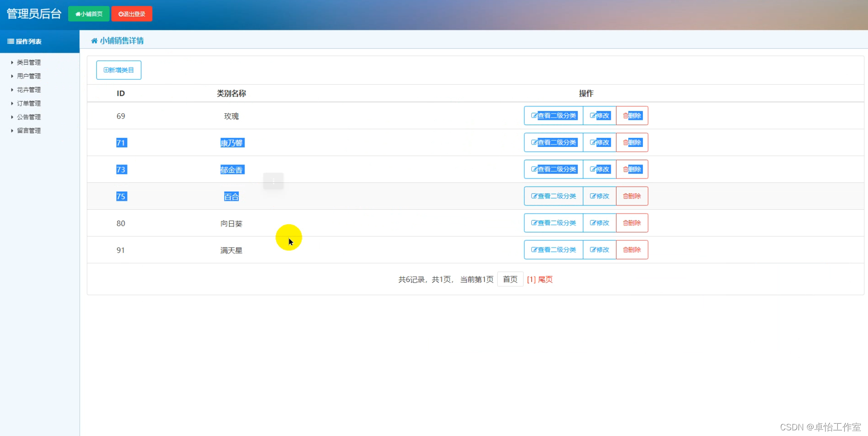Click the 百合 category name
The width and height of the screenshot is (868, 436).
(231, 197)
